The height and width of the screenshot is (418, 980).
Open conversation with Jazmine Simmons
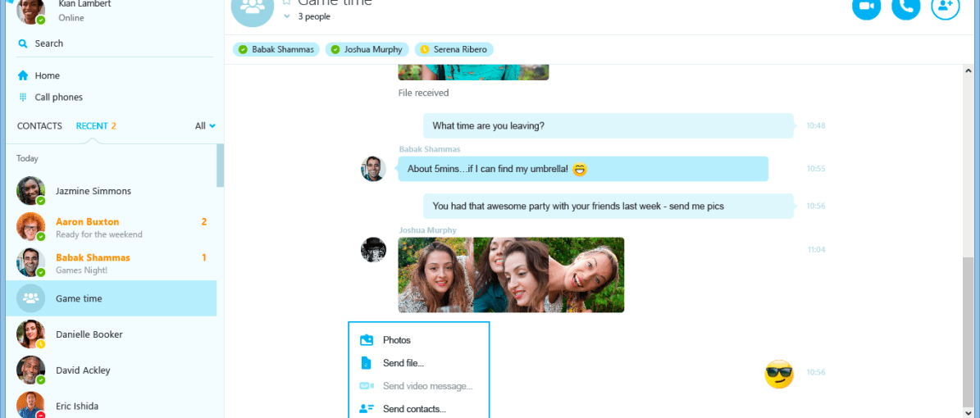112,191
